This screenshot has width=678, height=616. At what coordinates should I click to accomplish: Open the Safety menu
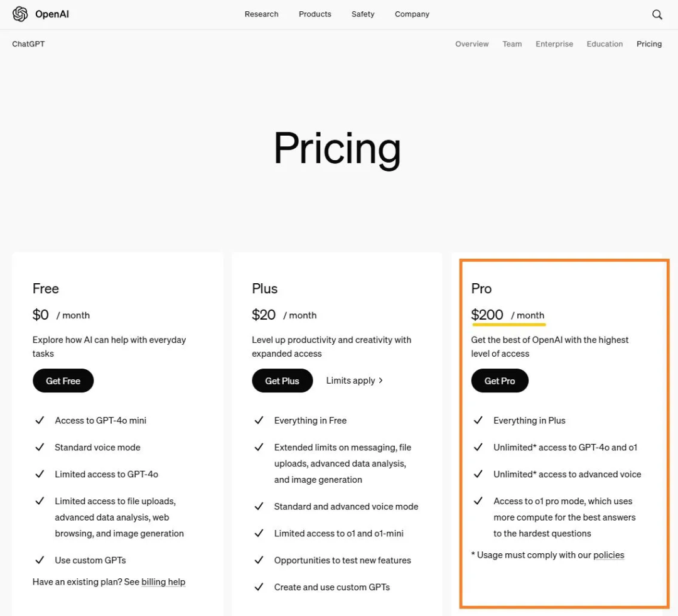point(363,14)
